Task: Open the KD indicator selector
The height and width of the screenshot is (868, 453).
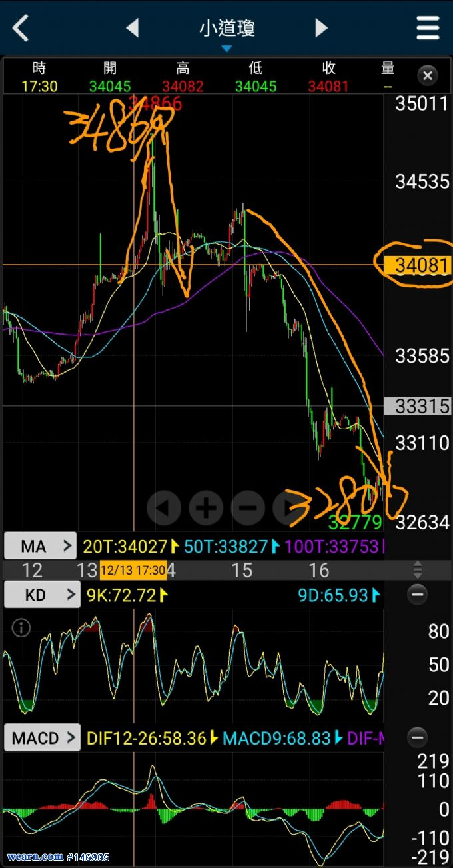Action: (x=41, y=595)
